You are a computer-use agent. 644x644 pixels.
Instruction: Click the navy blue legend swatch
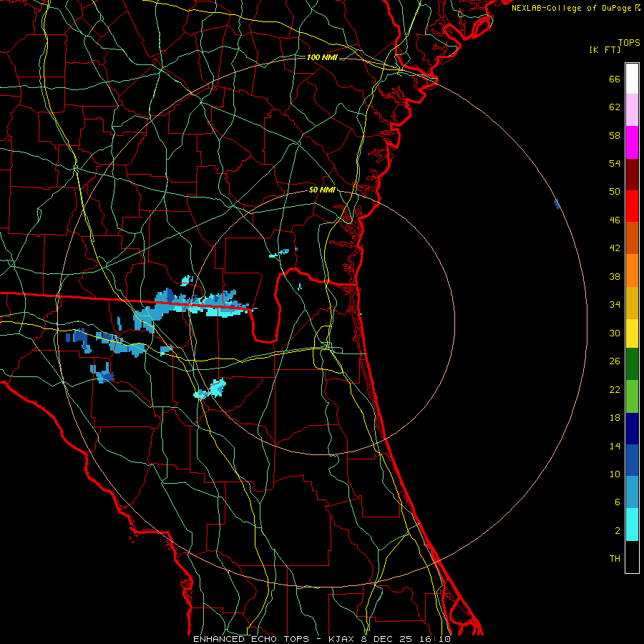click(632, 429)
